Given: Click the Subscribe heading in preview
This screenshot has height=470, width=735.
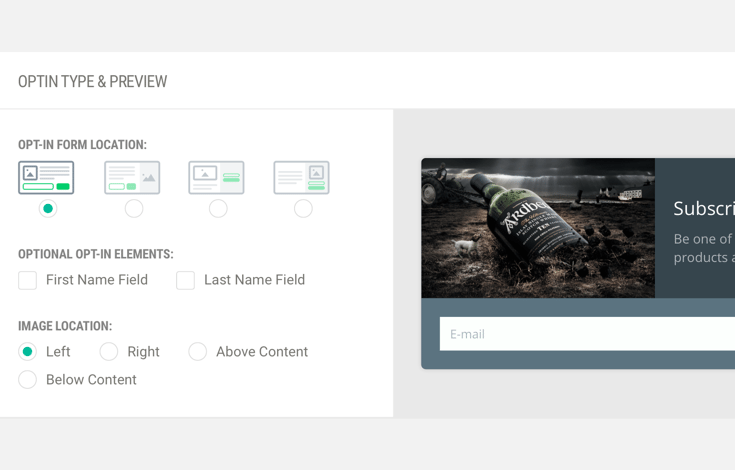Looking at the screenshot, I should [703, 209].
